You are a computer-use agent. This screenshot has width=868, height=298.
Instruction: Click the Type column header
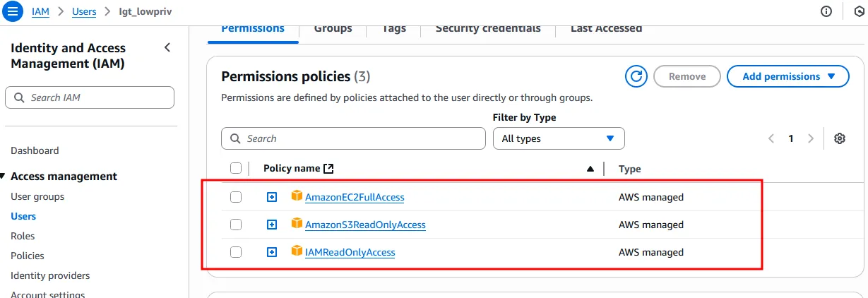630,169
